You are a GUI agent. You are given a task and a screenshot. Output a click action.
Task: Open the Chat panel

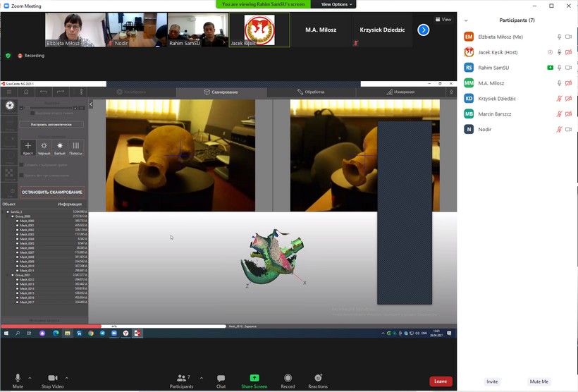(221, 379)
